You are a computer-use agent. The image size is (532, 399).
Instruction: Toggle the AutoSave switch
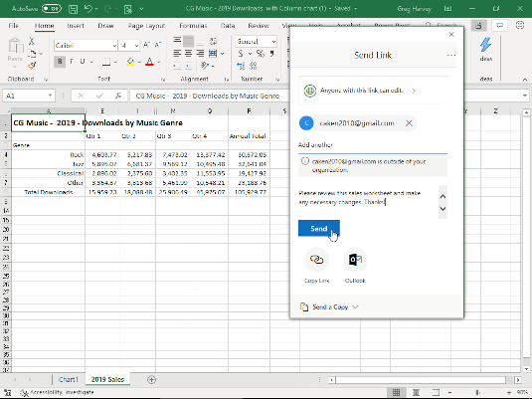[52, 9]
